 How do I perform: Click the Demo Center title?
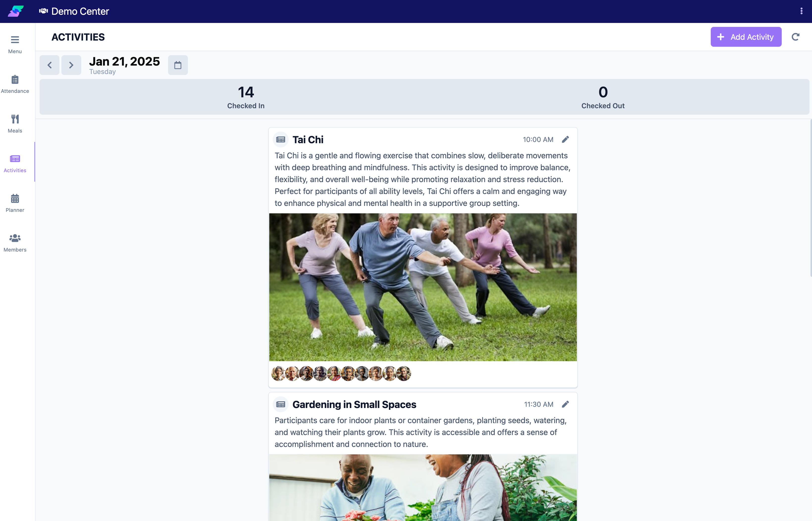[x=80, y=11]
